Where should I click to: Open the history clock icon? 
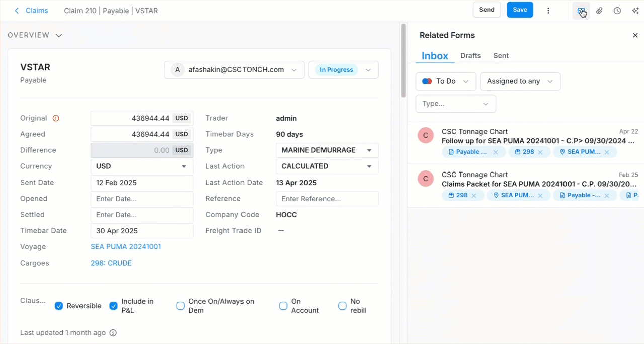(617, 11)
